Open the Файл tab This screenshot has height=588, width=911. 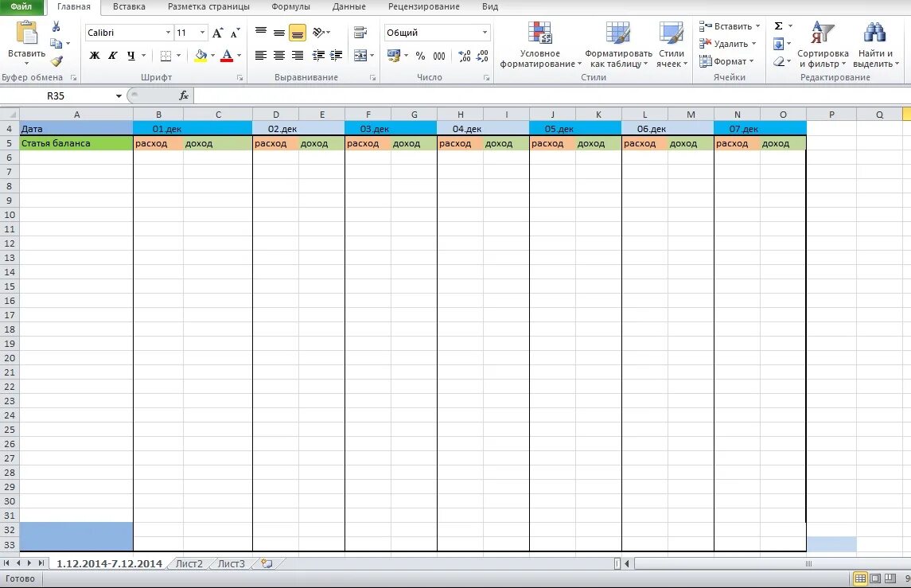point(21,7)
